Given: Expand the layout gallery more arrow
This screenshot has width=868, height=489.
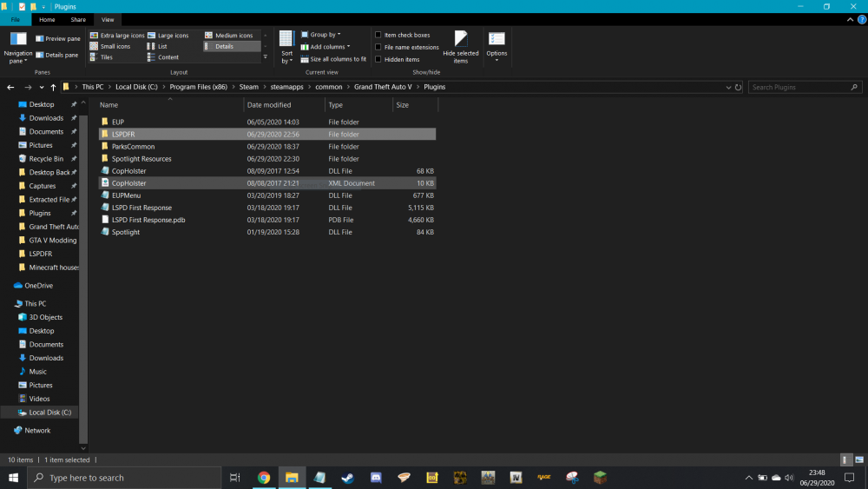Looking at the screenshot, I should 265,57.
